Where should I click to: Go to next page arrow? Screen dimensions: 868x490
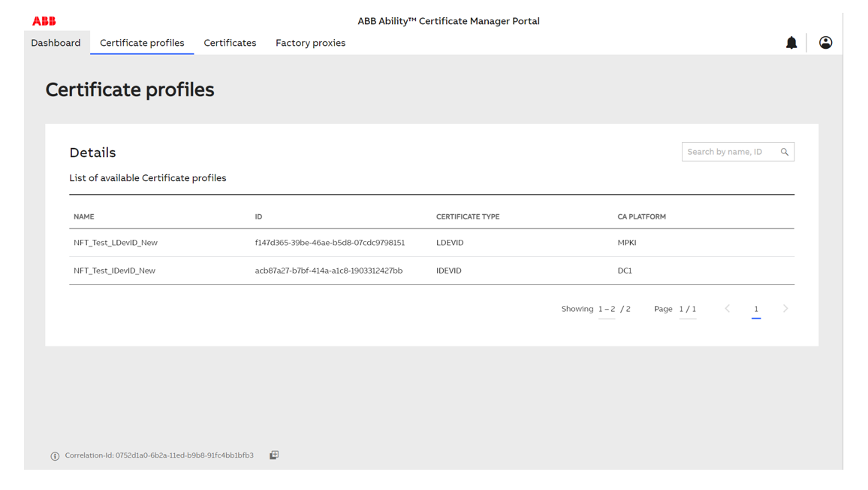785,309
